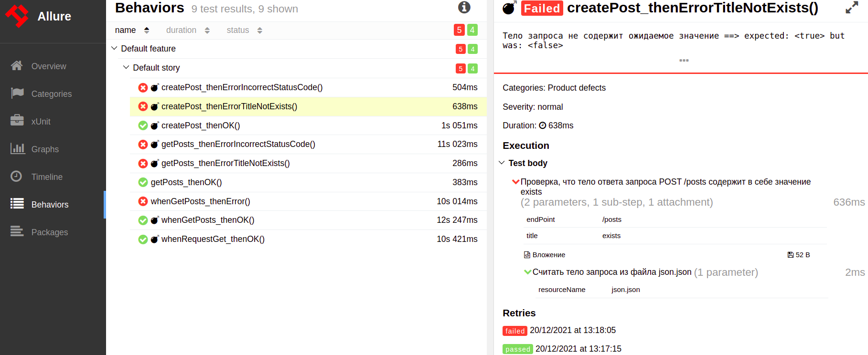This screenshot has height=355, width=868.
Task: Sort tests by status
Action: point(244,30)
